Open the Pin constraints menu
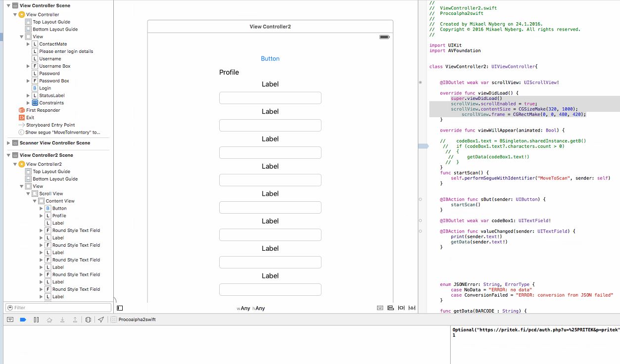 tap(401, 308)
